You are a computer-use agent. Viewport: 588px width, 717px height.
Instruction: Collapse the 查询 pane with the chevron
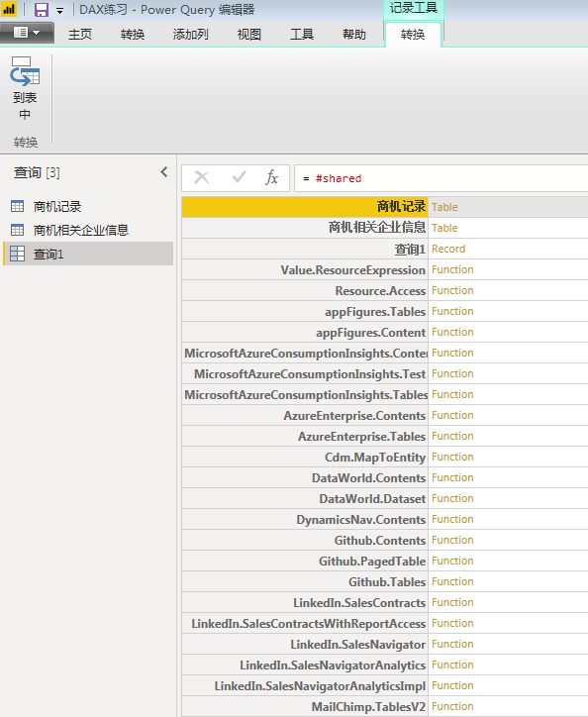[x=164, y=172]
